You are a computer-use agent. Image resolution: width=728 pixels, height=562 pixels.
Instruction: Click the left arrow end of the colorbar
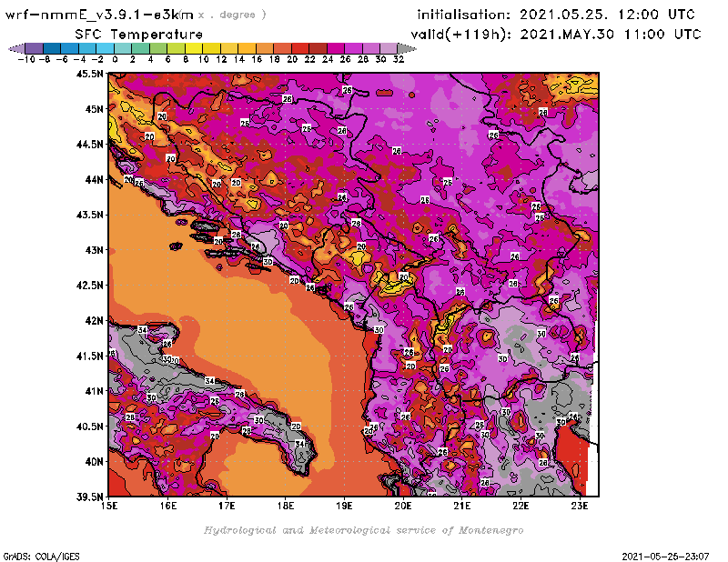(15, 47)
